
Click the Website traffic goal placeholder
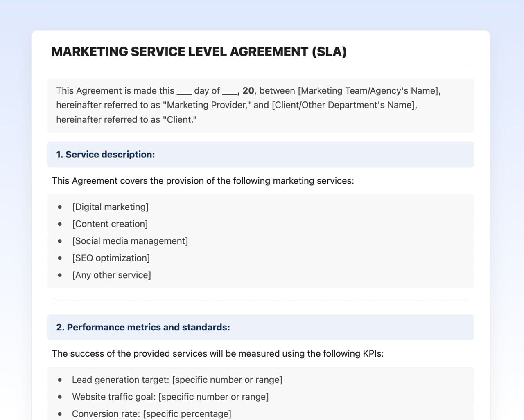[213, 397]
